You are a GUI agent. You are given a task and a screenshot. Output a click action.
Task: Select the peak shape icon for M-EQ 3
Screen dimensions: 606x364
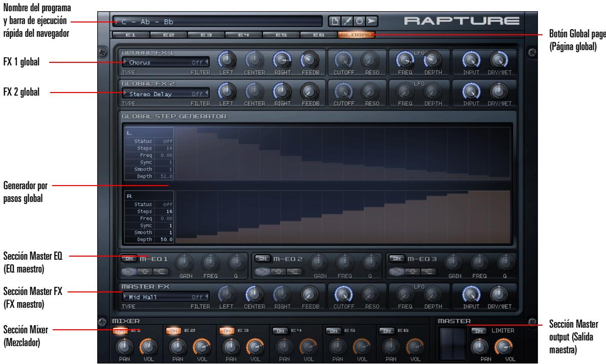point(413,272)
